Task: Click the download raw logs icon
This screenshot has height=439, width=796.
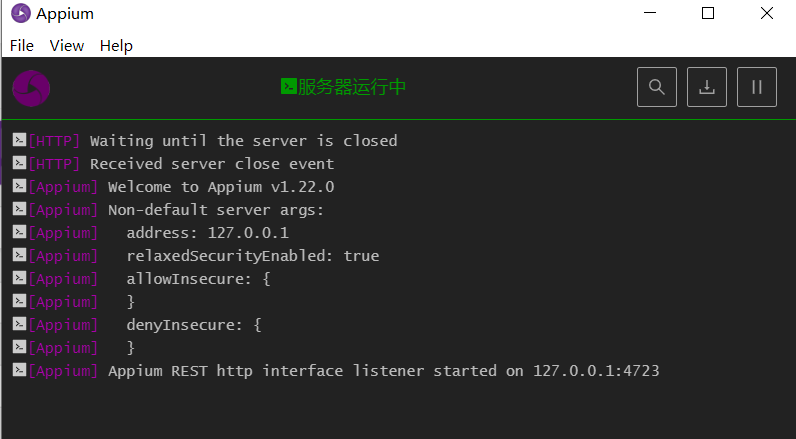Action: click(707, 87)
